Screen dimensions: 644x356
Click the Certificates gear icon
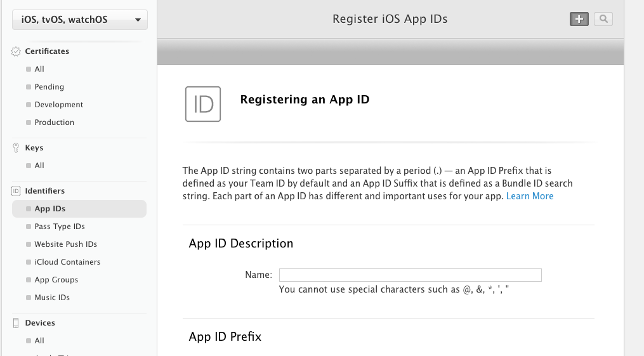coord(16,51)
